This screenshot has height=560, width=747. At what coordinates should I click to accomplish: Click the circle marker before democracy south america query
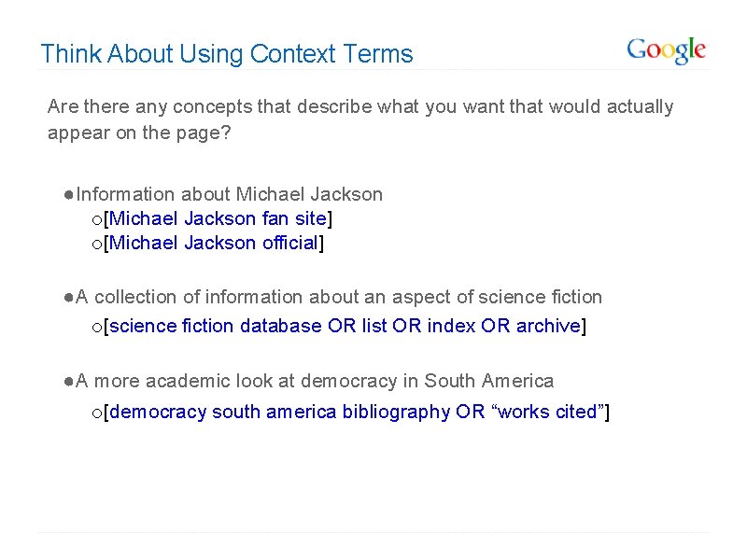point(95,413)
